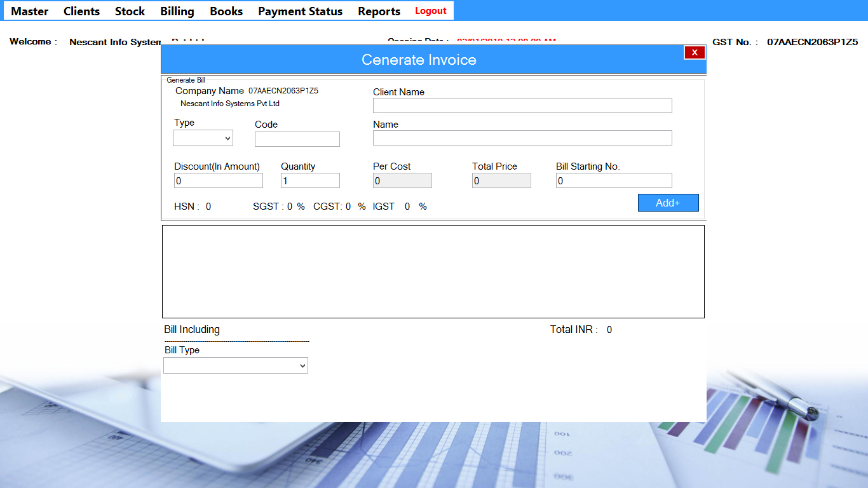The height and width of the screenshot is (488, 868).
Task: Click the empty invoice items area
Action: (x=433, y=271)
